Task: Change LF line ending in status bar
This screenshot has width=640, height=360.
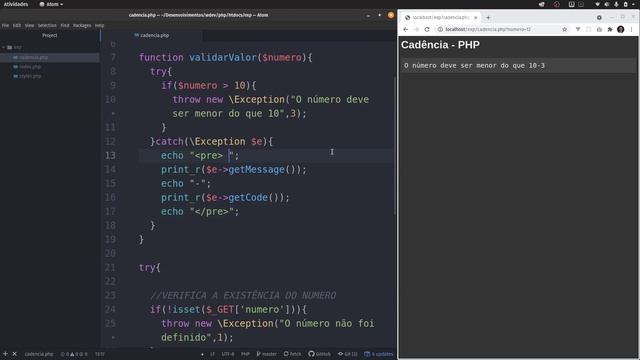Action: point(212,354)
